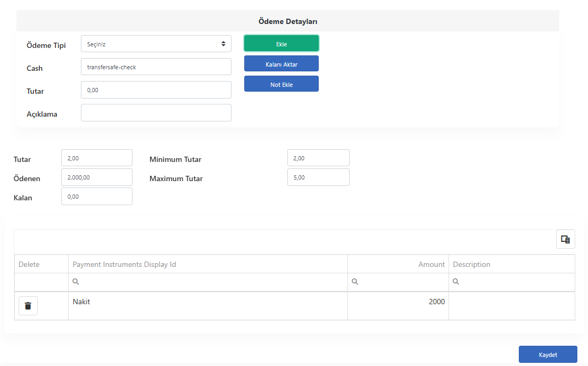This screenshot has width=588, height=366.
Task: Click the Not Ekle button
Action: (x=281, y=84)
